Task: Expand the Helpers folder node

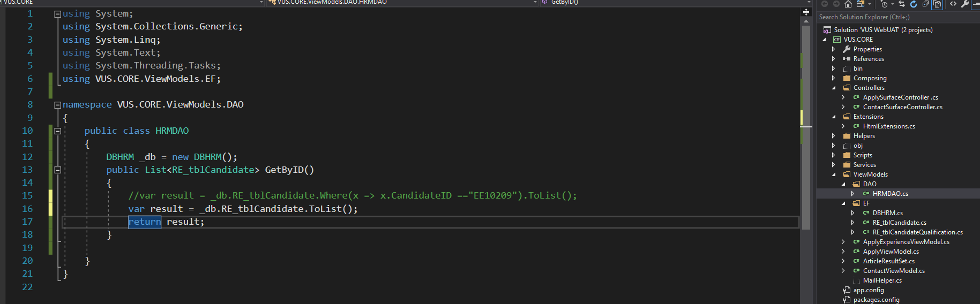Action: (x=834, y=136)
